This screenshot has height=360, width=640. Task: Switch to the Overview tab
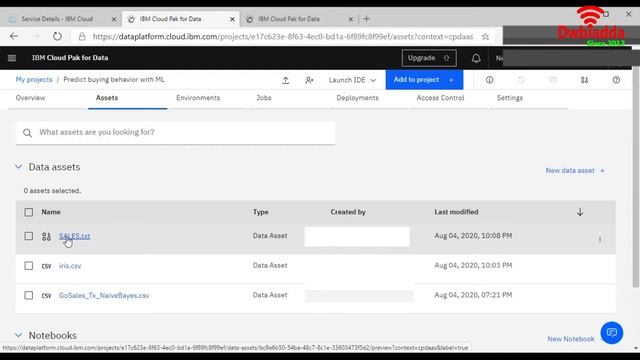click(x=31, y=98)
